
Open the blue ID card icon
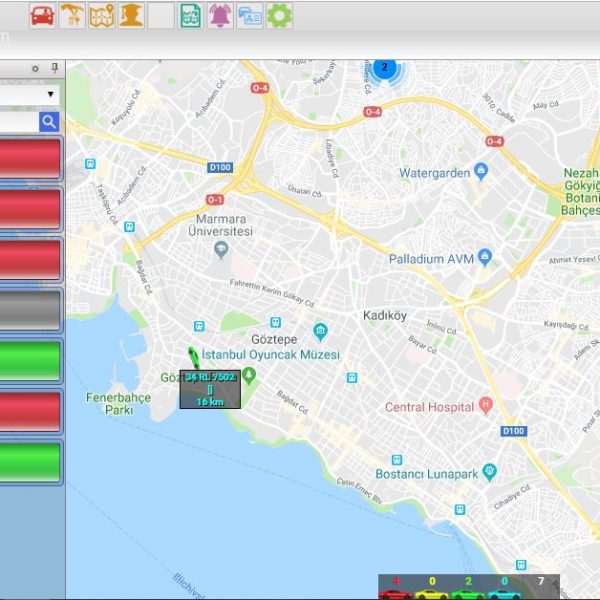click(250, 16)
